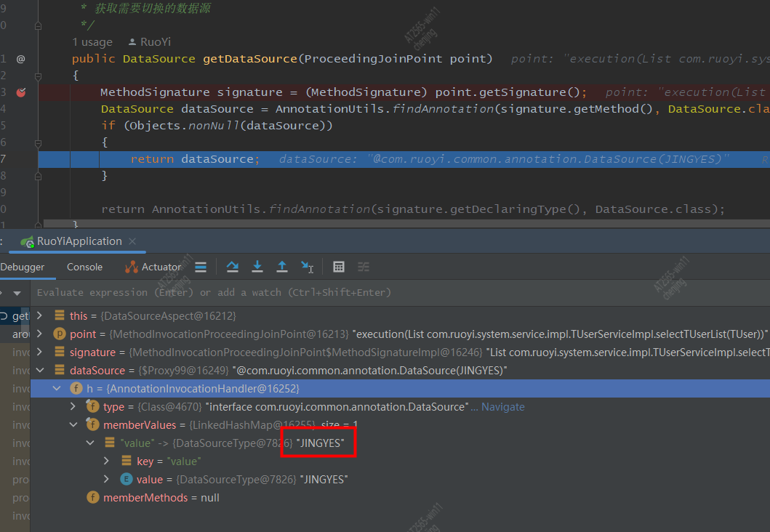
Task: Select the RuoYiApplication debug session tab
Action: [x=79, y=241]
